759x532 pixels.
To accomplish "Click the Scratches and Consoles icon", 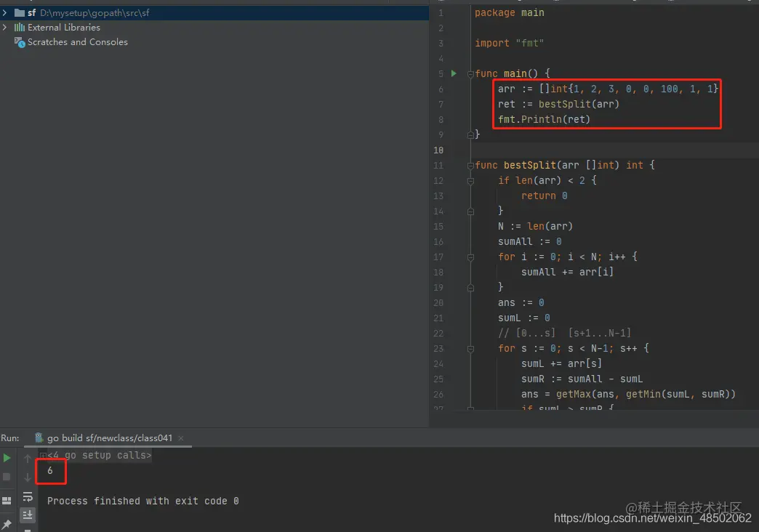I will (x=20, y=42).
